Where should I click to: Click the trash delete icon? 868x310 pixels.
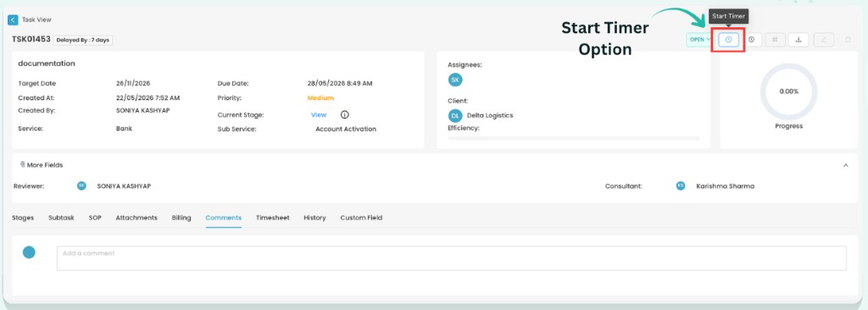pos(848,40)
